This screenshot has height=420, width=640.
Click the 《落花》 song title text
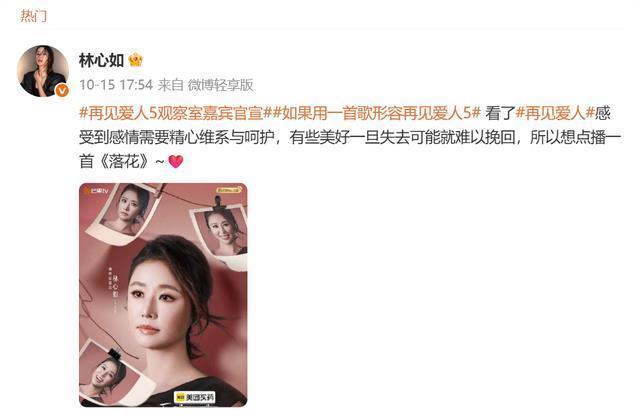point(124,162)
